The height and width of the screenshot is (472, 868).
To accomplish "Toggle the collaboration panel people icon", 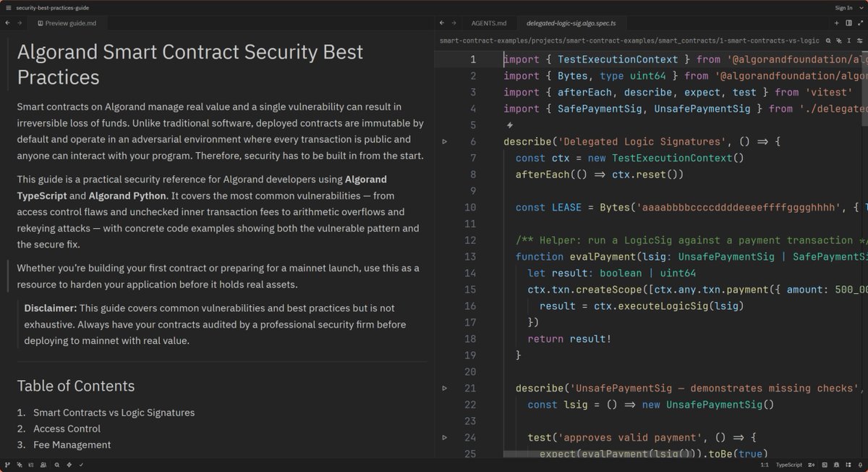I will [x=44, y=465].
